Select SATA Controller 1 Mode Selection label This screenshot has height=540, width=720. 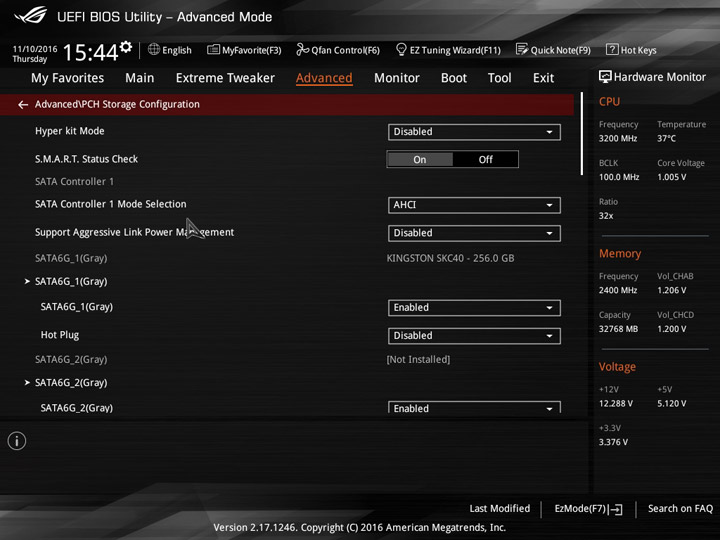point(111,204)
